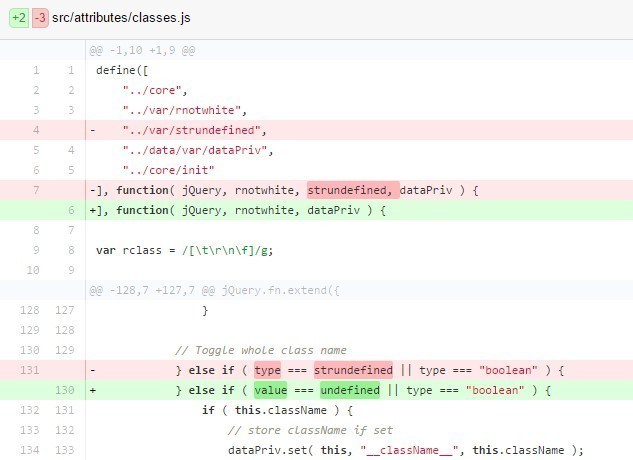Click the "../core/init" string
The width and height of the screenshot is (633, 460).
[168, 170]
